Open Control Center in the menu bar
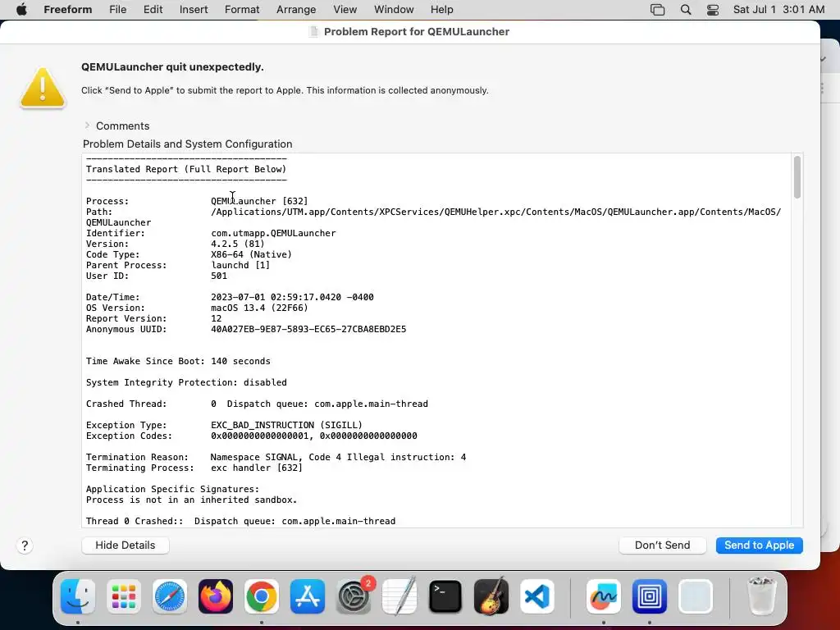 713,10
